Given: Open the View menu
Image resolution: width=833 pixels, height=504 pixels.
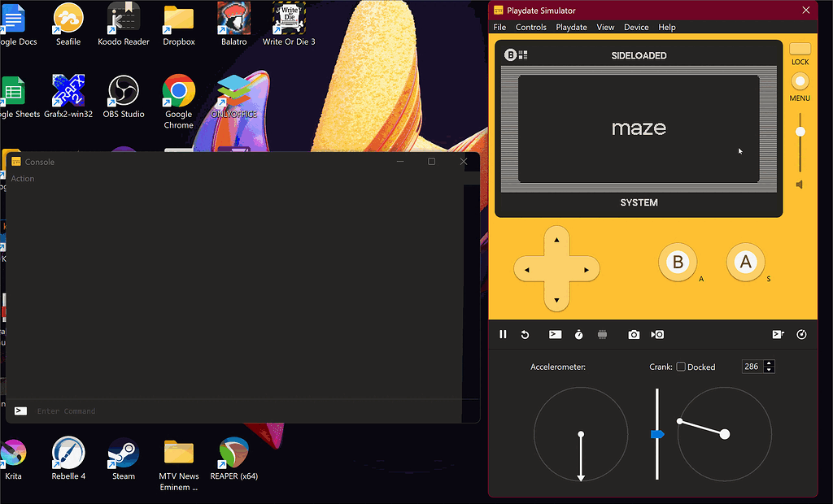Looking at the screenshot, I should point(605,27).
